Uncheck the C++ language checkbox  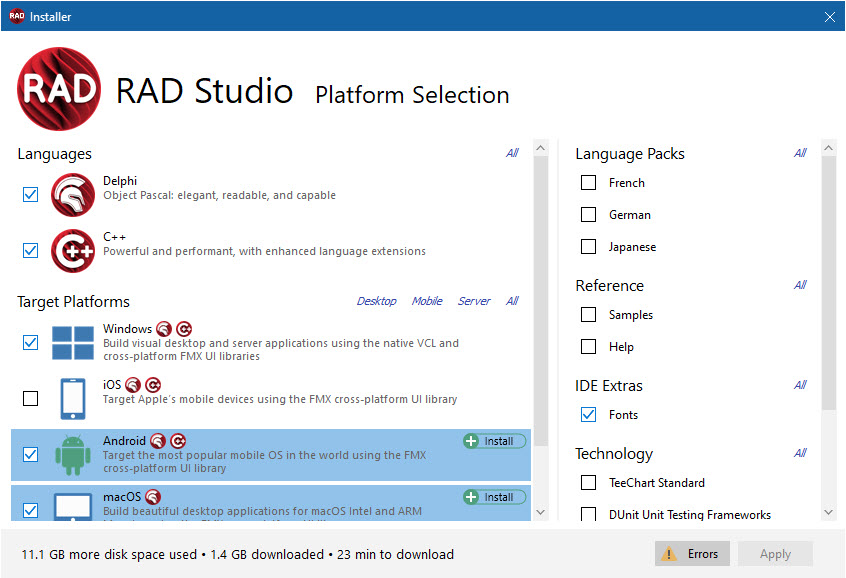pyautogui.click(x=31, y=250)
